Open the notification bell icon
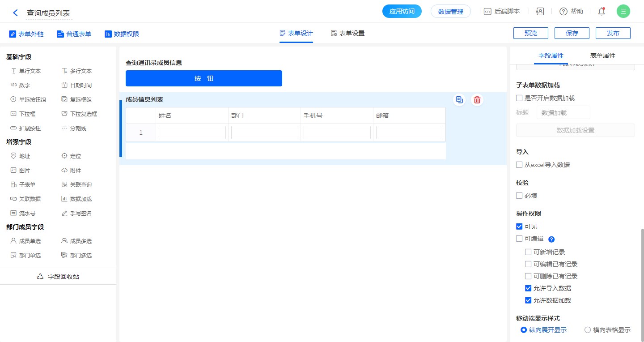Image resolution: width=644 pixels, height=342 pixels. click(x=602, y=12)
